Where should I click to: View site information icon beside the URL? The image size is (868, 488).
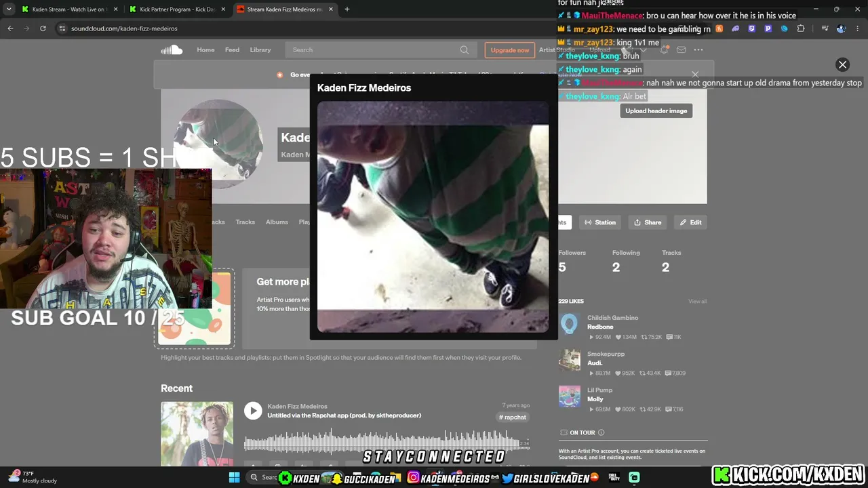(x=62, y=28)
